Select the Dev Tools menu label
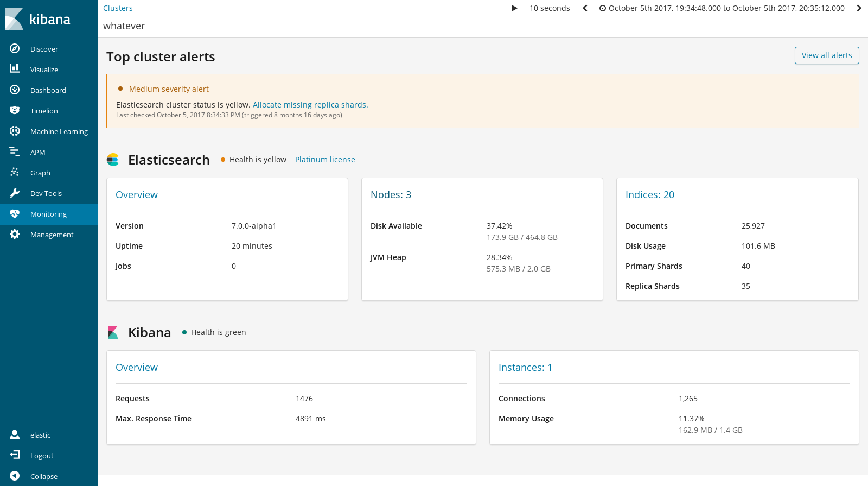 (46, 193)
